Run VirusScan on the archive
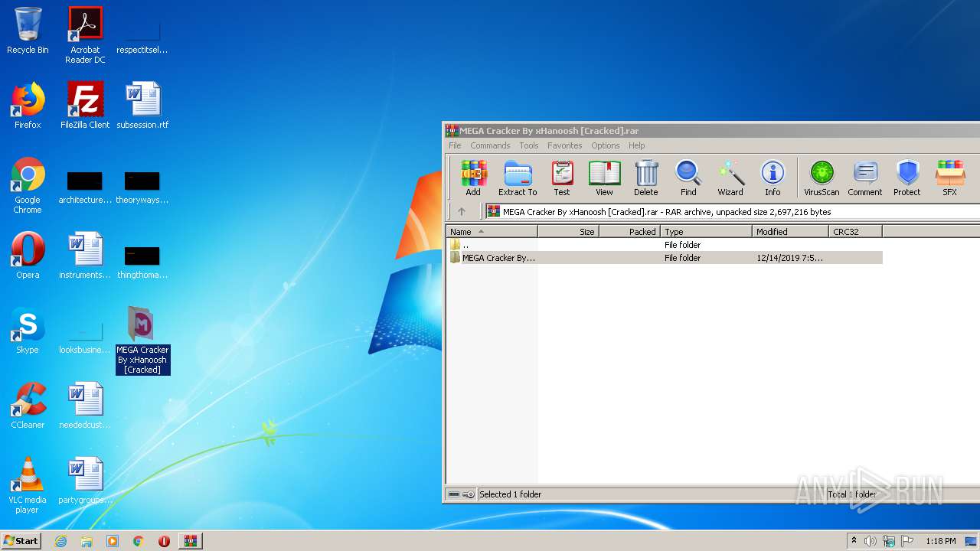This screenshot has height=551, width=980. click(x=822, y=178)
